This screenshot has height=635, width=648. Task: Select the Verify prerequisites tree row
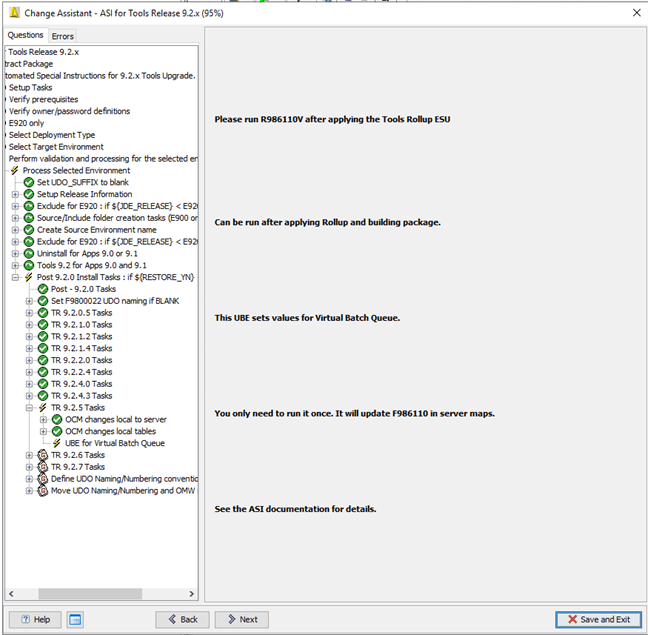(43, 100)
